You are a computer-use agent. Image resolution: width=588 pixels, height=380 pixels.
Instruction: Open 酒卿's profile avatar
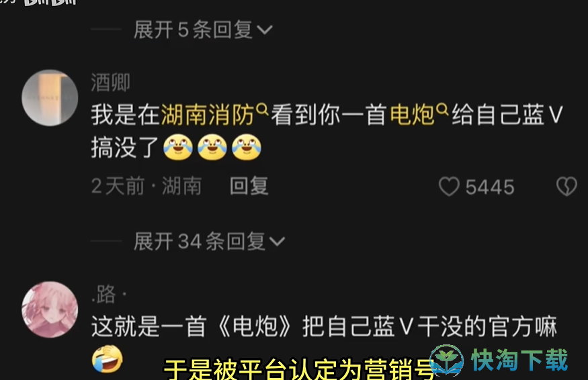coord(50,98)
